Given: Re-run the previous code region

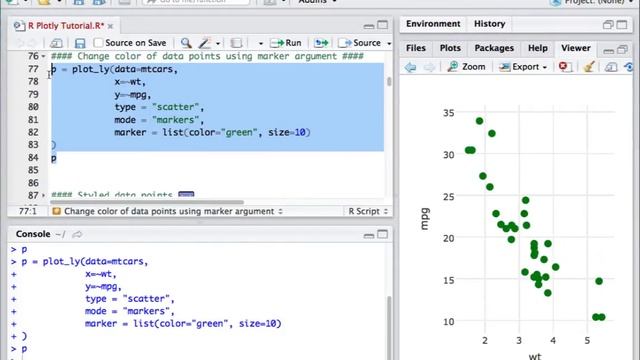Looking at the screenshot, I should tap(321, 43).
